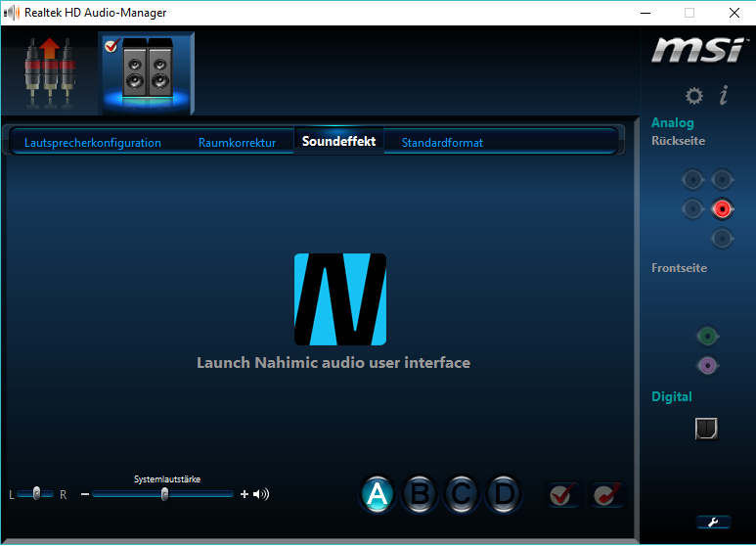Decrease volume with the minus icon
Viewport: 756px width, 546px height.
click(x=85, y=494)
